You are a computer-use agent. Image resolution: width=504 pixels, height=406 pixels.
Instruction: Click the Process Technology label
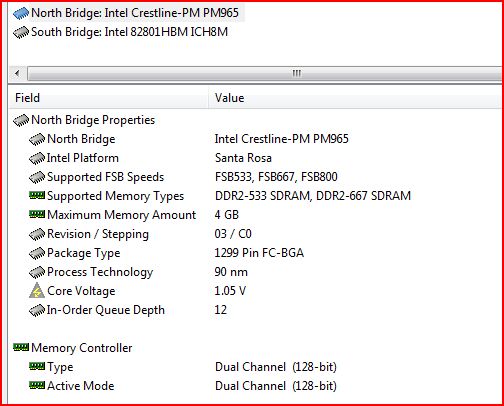point(100,272)
